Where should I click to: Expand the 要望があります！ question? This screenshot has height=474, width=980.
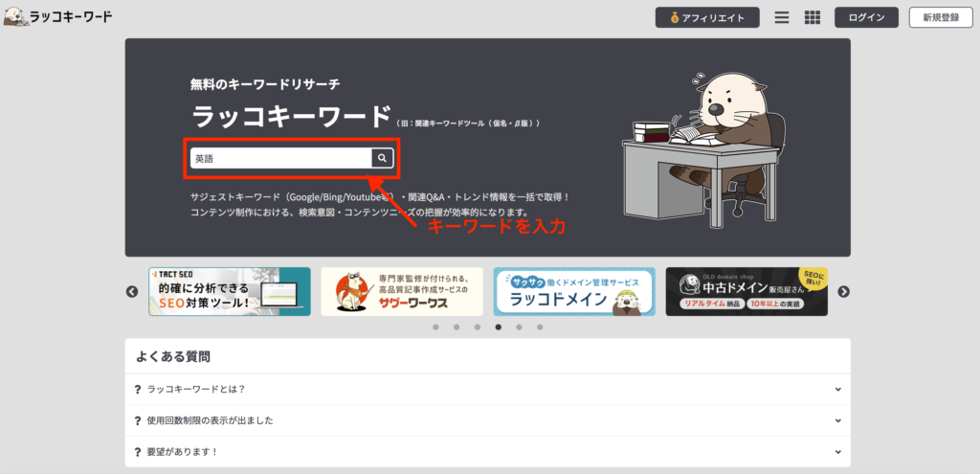[x=487, y=451]
